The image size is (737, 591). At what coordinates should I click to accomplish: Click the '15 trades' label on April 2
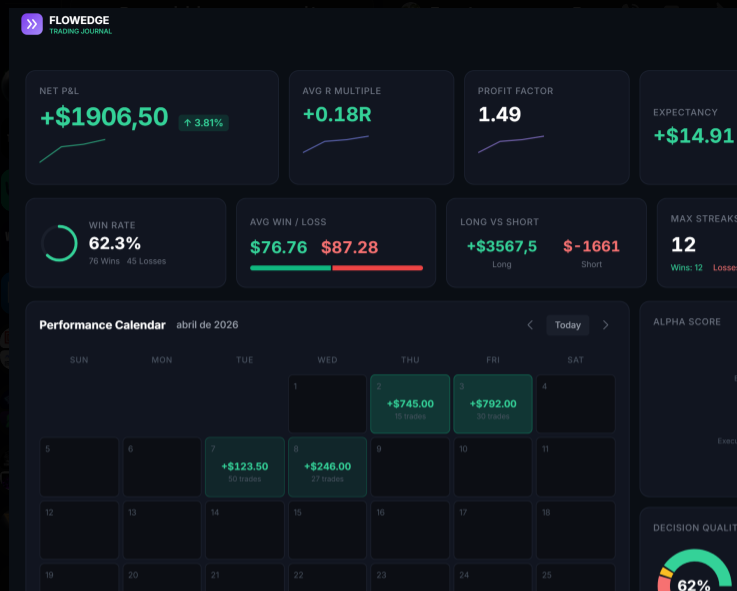pos(410,417)
